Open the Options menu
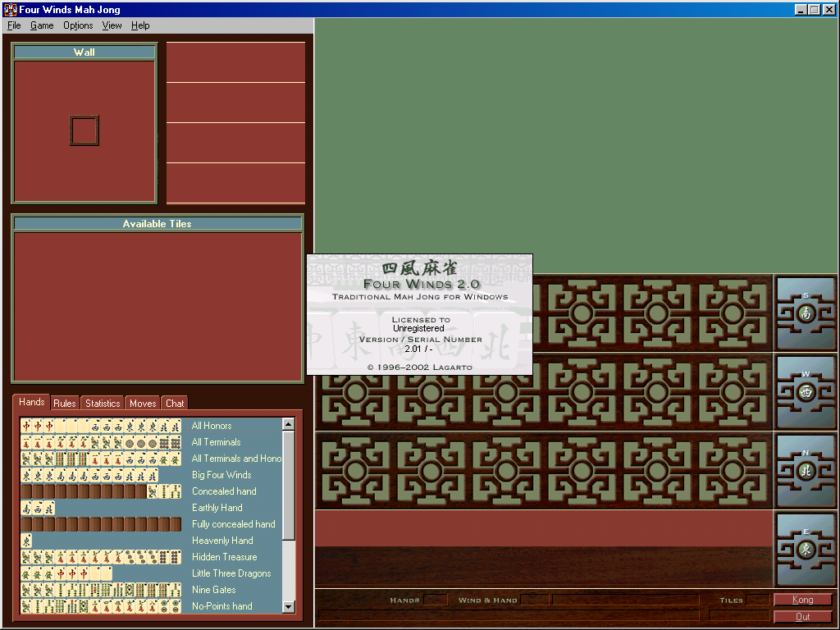The width and height of the screenshot is (840, 630). coord(78,25)
